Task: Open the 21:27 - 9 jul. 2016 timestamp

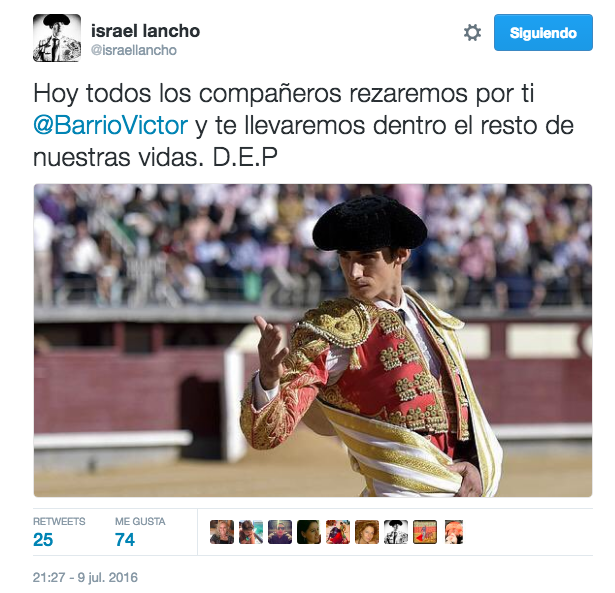Action: [x=85, y=577]
